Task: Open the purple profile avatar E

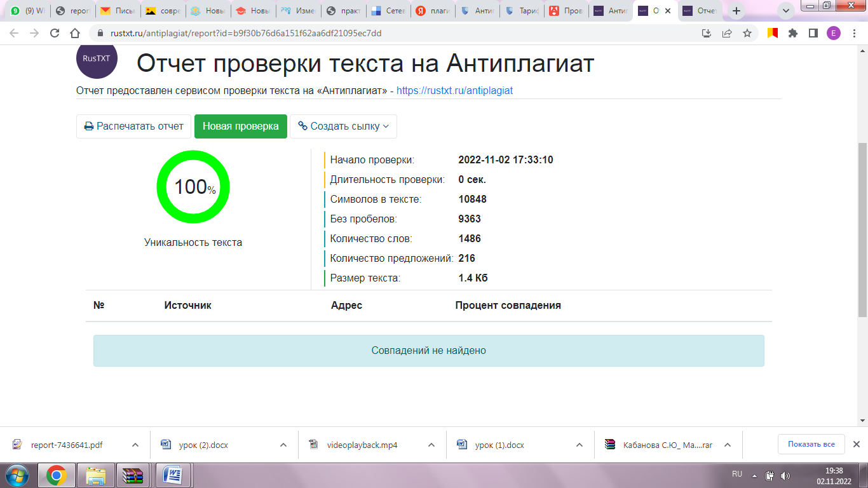Action: 833,33
